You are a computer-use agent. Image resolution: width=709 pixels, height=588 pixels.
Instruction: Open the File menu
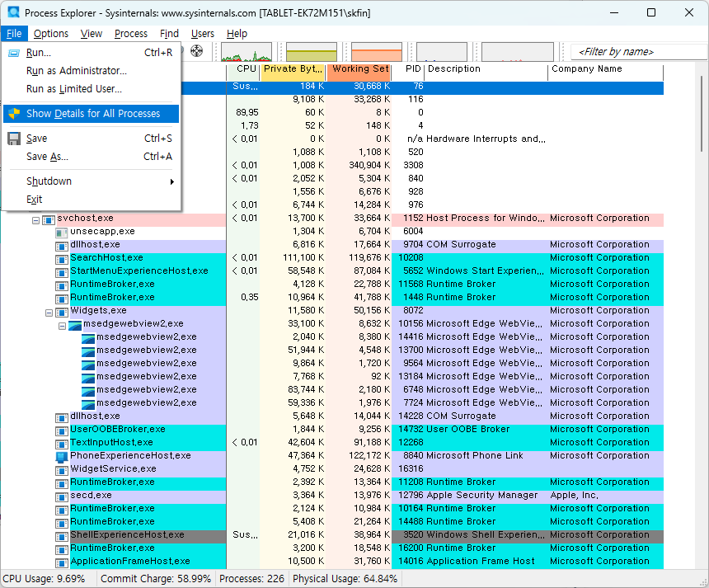point(14,34)
